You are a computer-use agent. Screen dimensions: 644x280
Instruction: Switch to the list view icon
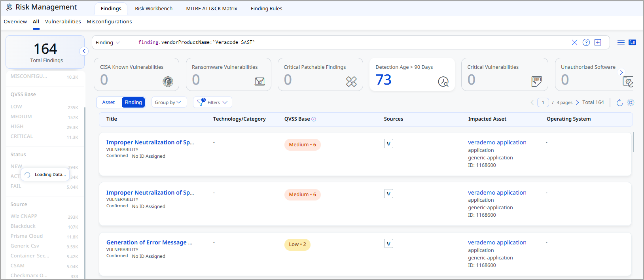[x=621, y=42]
